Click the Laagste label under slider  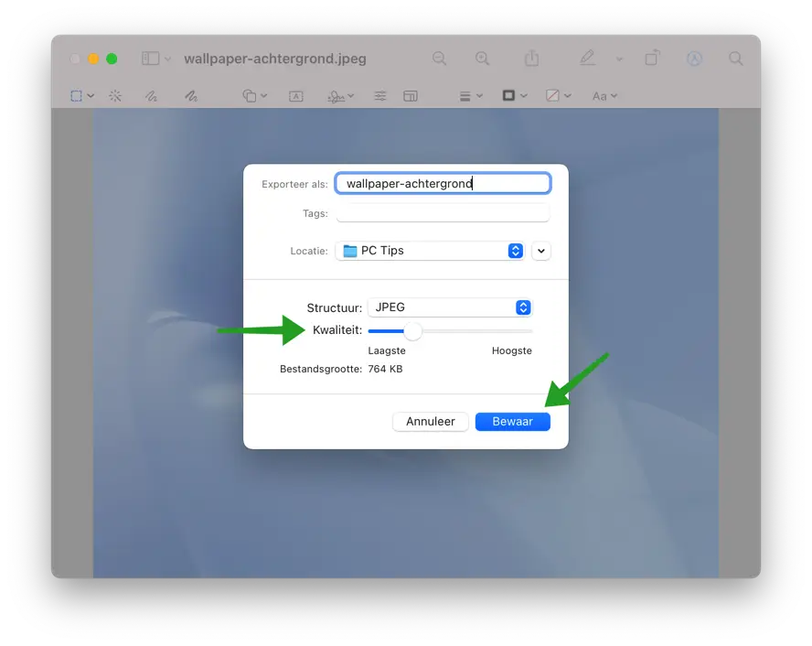pos(387,350)
